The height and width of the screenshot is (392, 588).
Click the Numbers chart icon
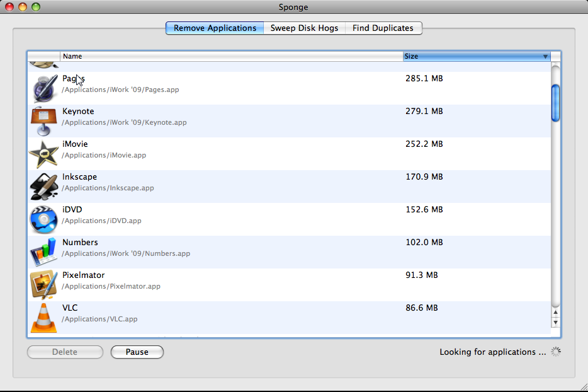(43, 252)
